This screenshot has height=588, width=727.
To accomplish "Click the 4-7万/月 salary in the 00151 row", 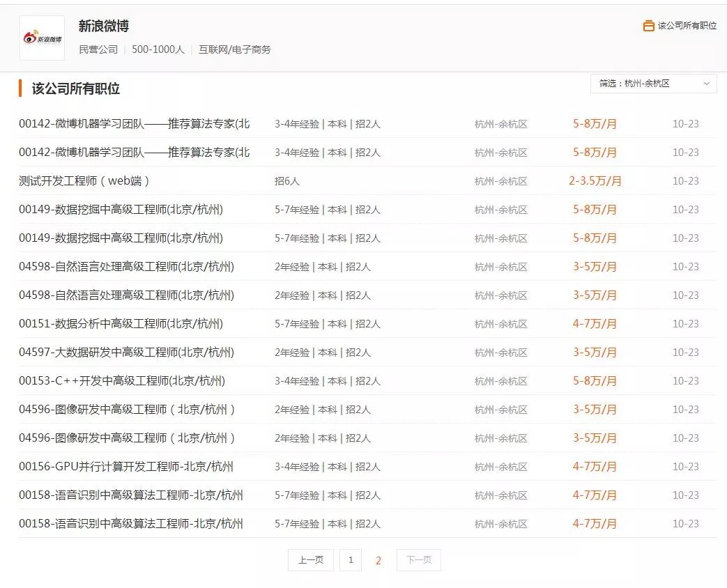I will pyautogui.click(x=595, y=323).
